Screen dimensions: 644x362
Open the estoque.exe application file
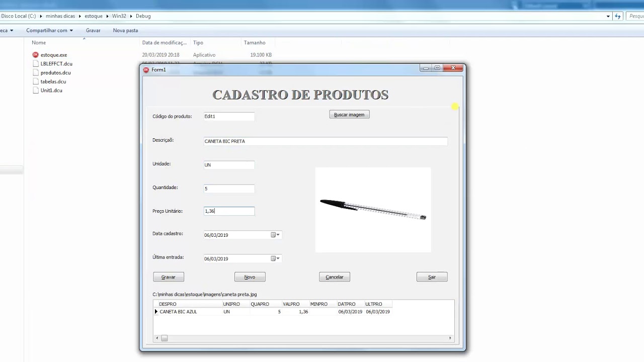point(53,55)
